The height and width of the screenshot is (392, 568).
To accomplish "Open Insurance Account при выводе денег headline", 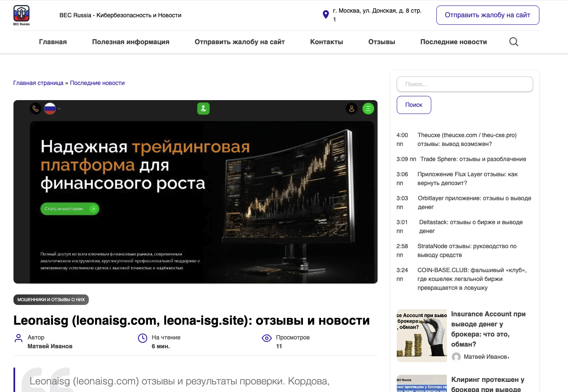I will (x=488, y=329).
